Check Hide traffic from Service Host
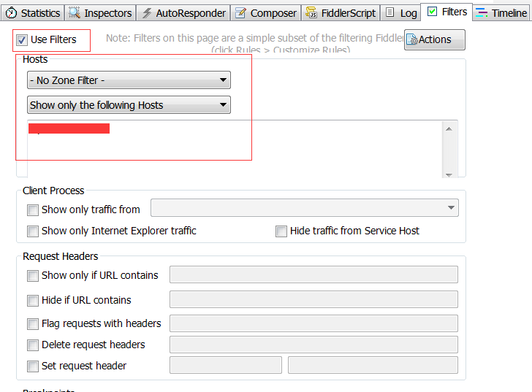This screenshot has height=392, width=532. click(281, 231)
